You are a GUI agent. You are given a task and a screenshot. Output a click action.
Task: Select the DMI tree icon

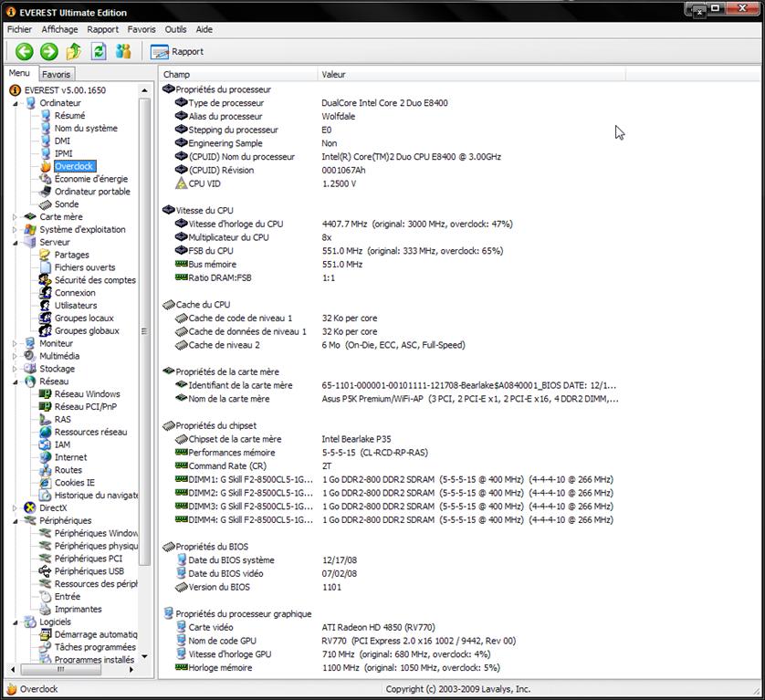click(46, 141)
